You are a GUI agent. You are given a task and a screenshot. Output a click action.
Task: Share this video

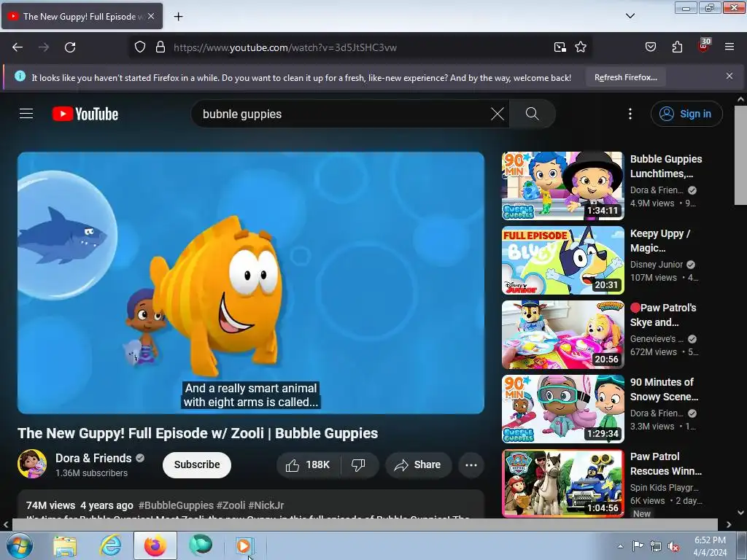(418, 464)
